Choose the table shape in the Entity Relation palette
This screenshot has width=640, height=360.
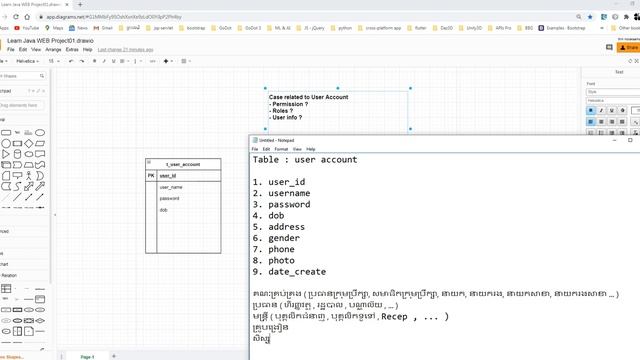6,289
